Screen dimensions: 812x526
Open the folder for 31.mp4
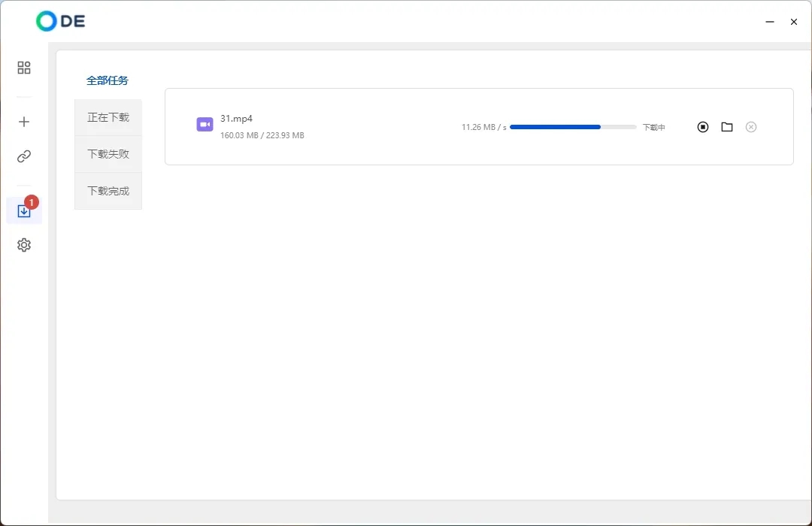(x=727, y=127)
